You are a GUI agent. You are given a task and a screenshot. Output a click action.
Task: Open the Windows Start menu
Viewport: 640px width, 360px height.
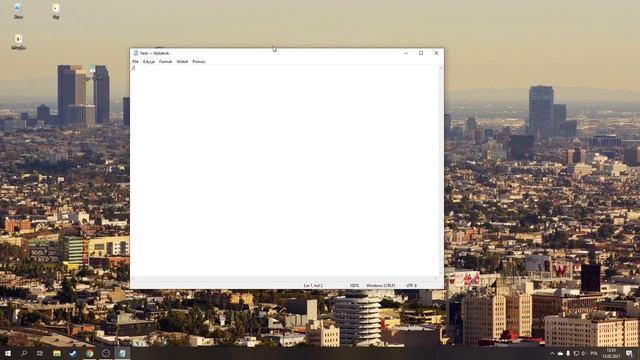(7, 353)
